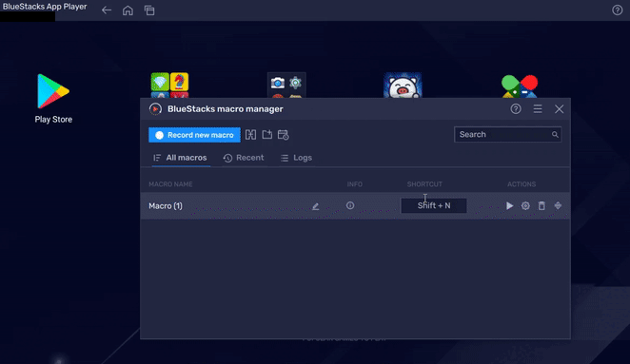This screenshot has height=364, width=630.
Task: Go to BlueStacks home screen
Action: [x=128, y=10]
